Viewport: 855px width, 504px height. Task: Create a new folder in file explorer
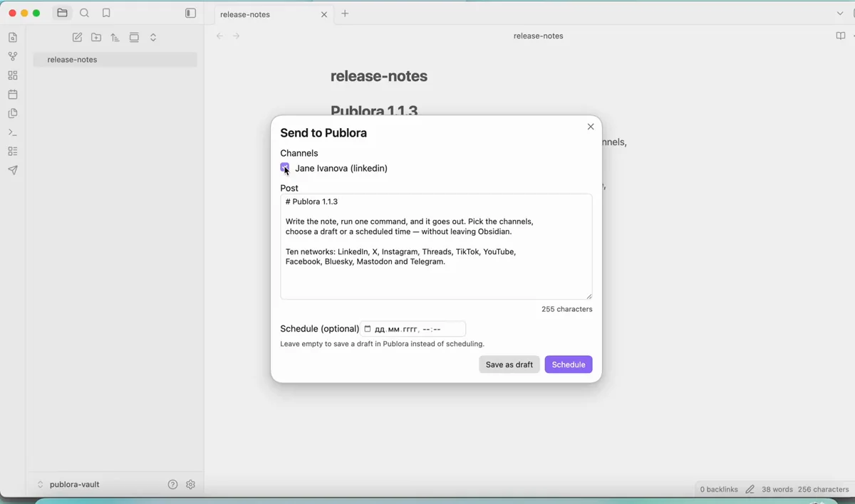coord(96,37)
